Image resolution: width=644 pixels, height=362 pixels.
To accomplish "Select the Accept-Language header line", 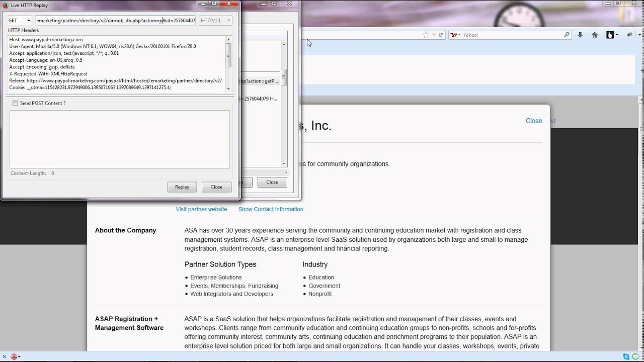I will [x=46, y=60].
